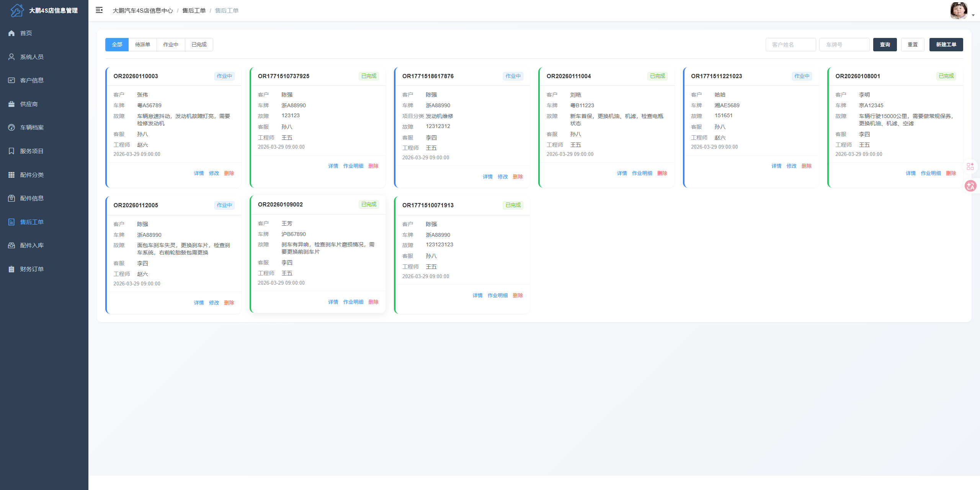Click the 售后工单 document icon
Image resolution: width=980 pixels, height=490 pixels.
[x=11, y=222]
